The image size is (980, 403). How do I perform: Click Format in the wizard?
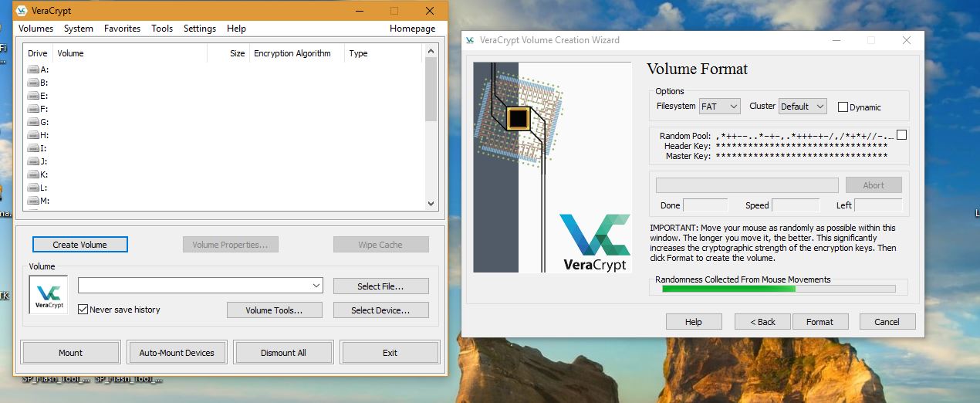pyautogui.click(x=819, y=322)
